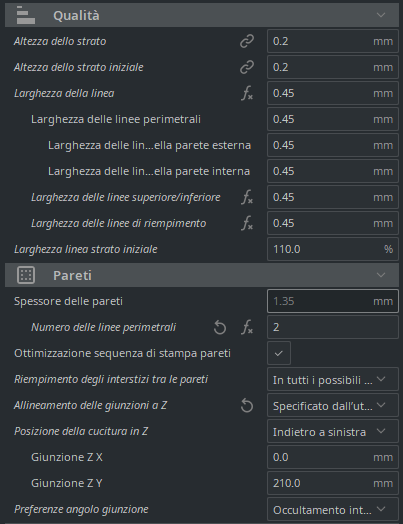This screenshot has width=403, height=524.
Task: Open Allineamento delle giunzioni a Z dropdown
Action: tap(333, 405)
